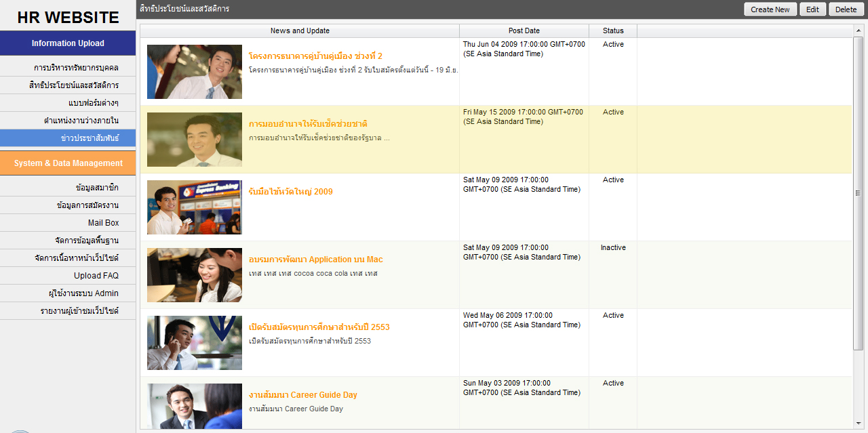The image size is (868, 433).
Task: Select the Mail Box menu item
Action: [x=103, y=223]
